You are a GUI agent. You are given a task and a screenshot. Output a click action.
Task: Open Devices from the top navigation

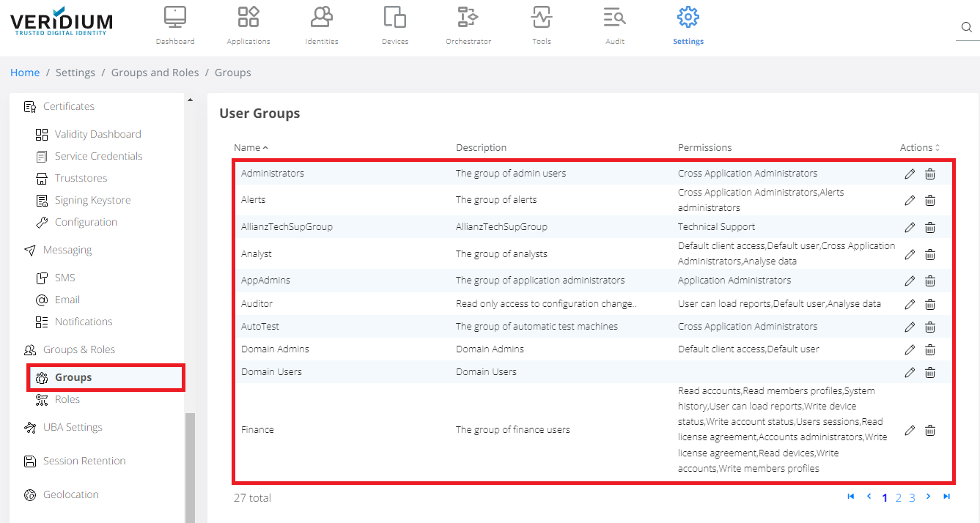pyautogui.click(x=394, y=26)
